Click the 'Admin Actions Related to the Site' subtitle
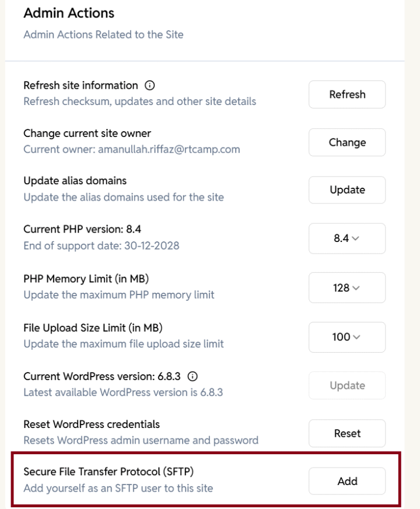Screen dimensions: 420x509 coord(103,34)
